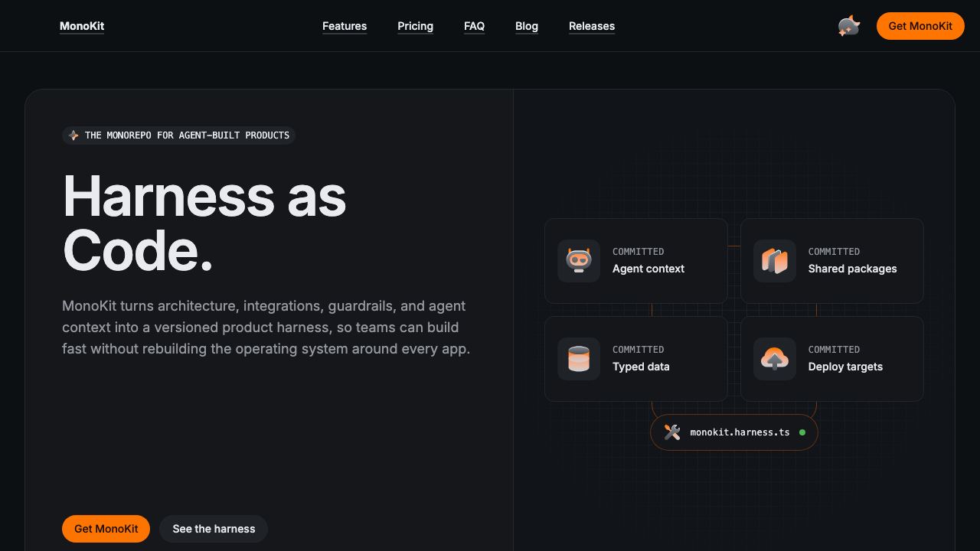
Task: Click 'THE MONOREPO FOR AGENT-BUILT PRODUCTS' badge
Action: pyautogui.click(x=178, y=135)
